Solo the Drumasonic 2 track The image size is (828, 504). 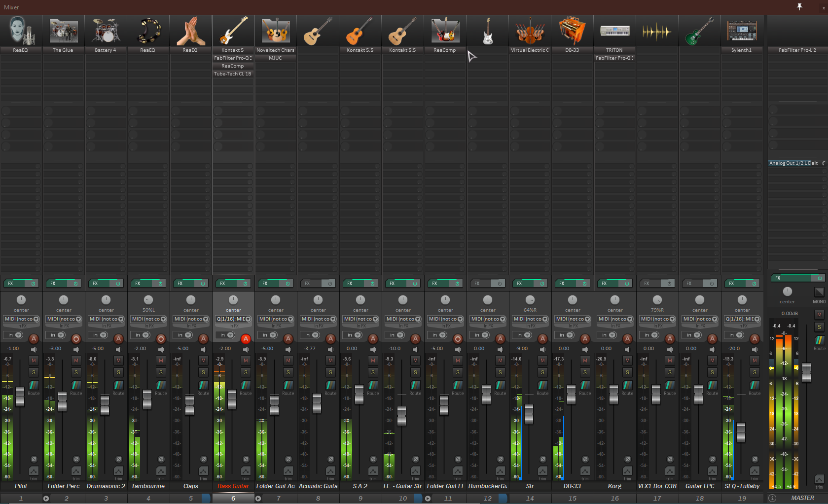tap(118, 372)
